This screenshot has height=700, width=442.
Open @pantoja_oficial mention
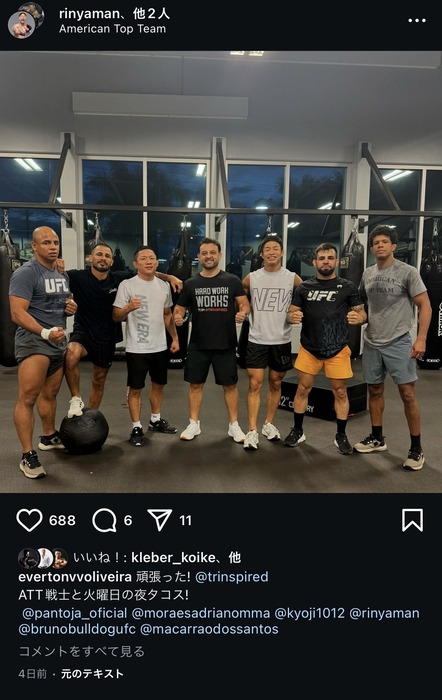pos(75,613)
